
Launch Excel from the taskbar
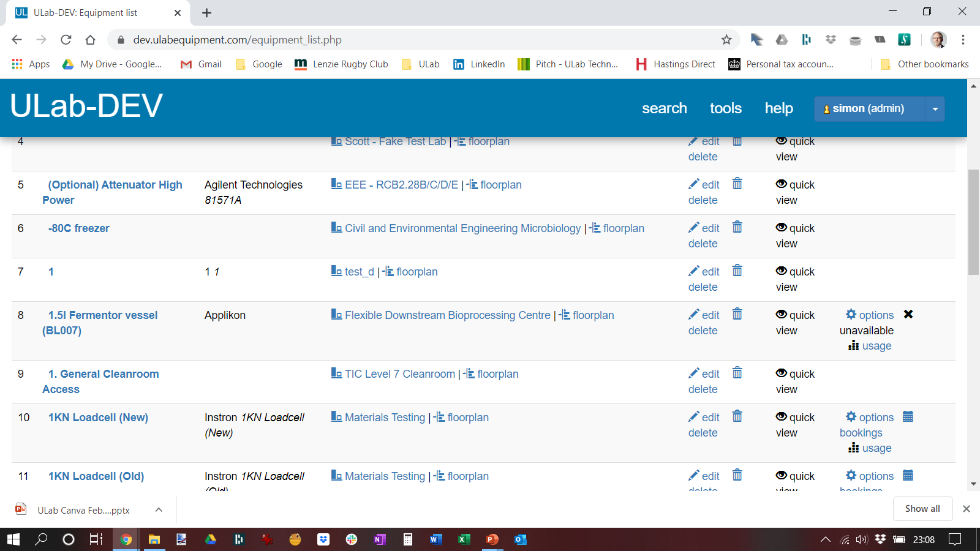[464, 539]
